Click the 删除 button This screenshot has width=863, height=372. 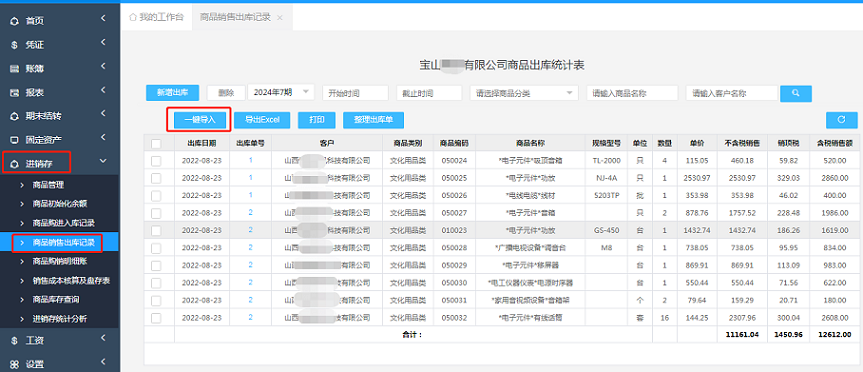tap(226, 93)
